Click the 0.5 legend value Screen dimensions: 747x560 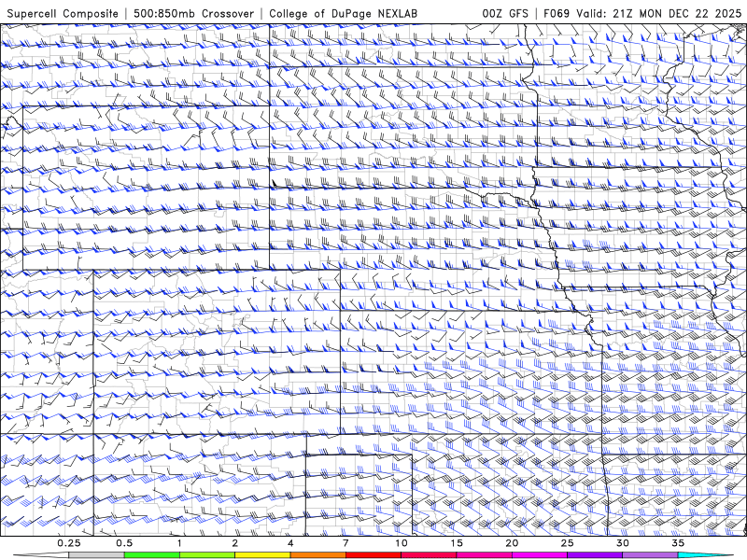pyautogui.click(x=124, y=543)
